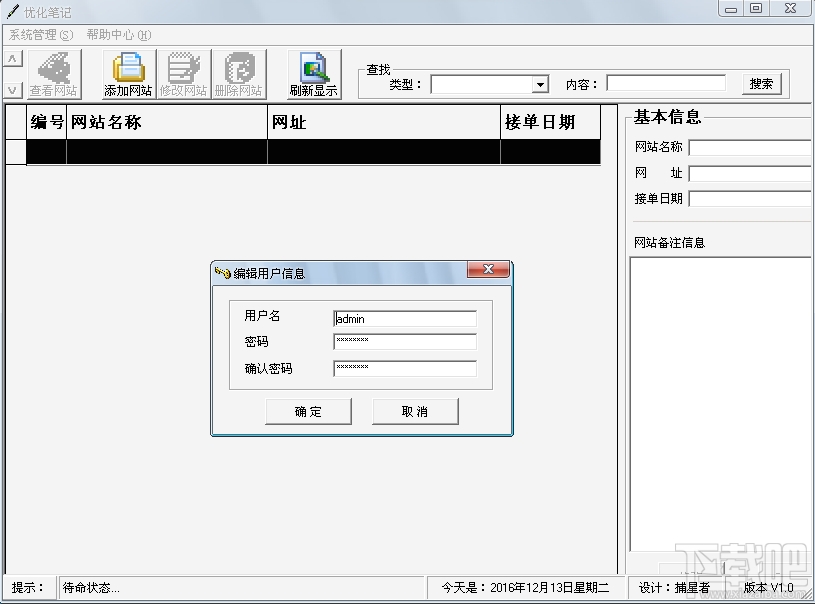Click the 密码 password field
This screenshot has height=604, width=815.
(404, 343)
